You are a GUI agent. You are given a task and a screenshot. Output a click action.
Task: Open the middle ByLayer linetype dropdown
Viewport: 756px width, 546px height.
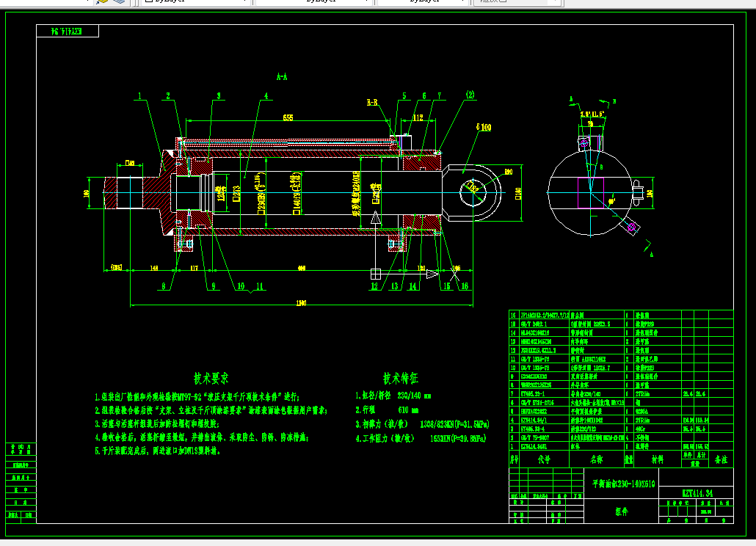313,1
